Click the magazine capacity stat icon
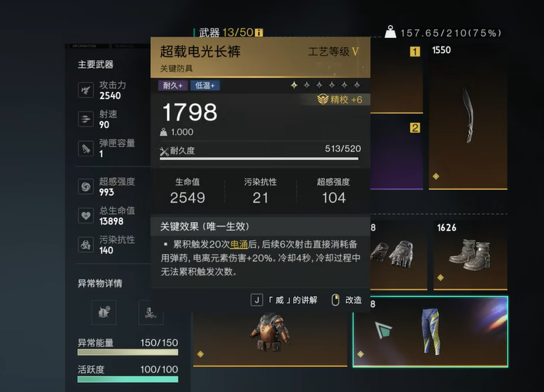Screen dimensions: 544x392 point(86,149)
